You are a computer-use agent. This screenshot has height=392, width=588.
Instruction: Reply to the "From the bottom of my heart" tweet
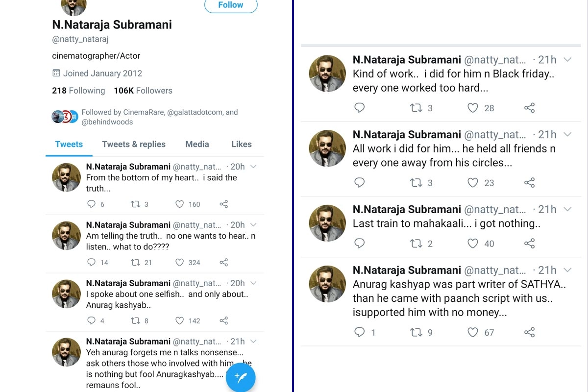pos(91,204)
